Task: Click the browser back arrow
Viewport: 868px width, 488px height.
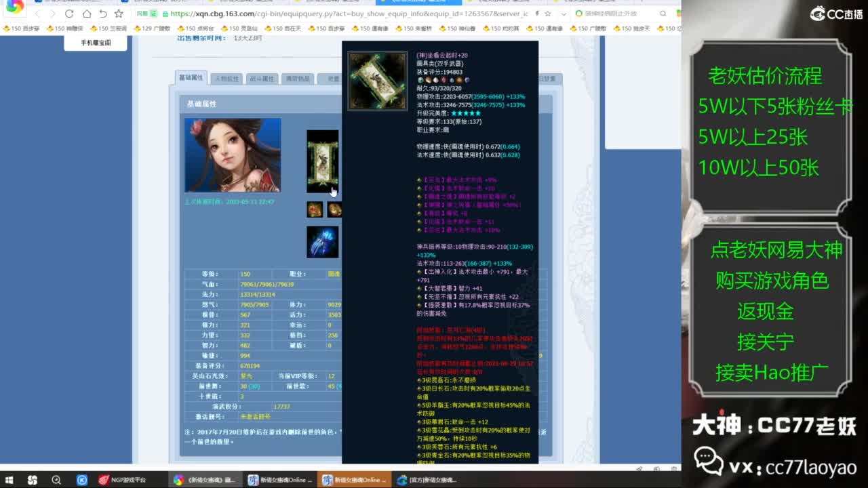Action: pos(37,14)
